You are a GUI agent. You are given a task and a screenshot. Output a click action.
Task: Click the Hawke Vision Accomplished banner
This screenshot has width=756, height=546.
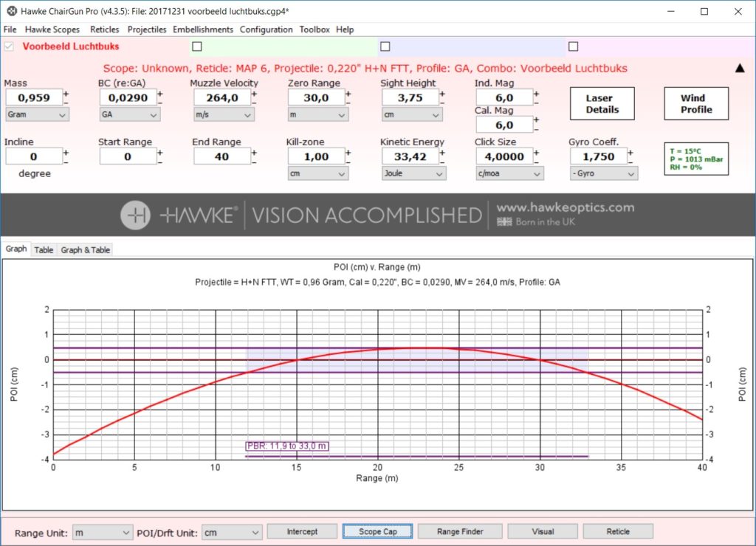point(377,215)
